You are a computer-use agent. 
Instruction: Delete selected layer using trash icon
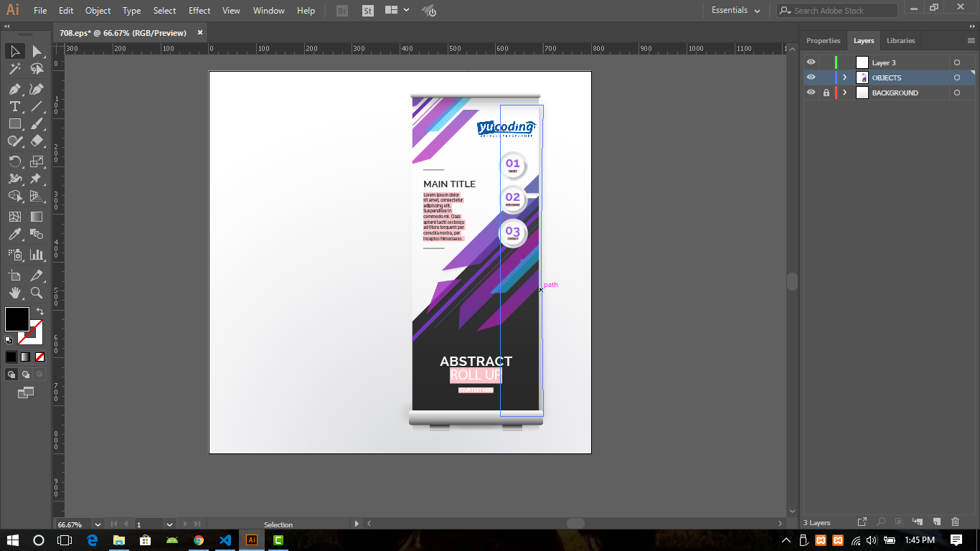[x=955, y=522]
